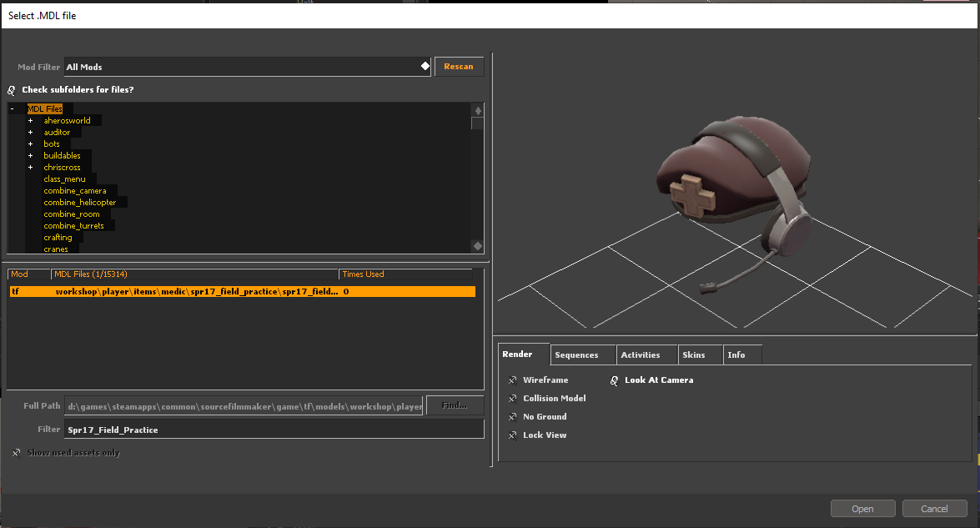The height and width of the screenshot is (528, 980).
Task: Enable the Collision Model option
Action: tap(513, 399)
